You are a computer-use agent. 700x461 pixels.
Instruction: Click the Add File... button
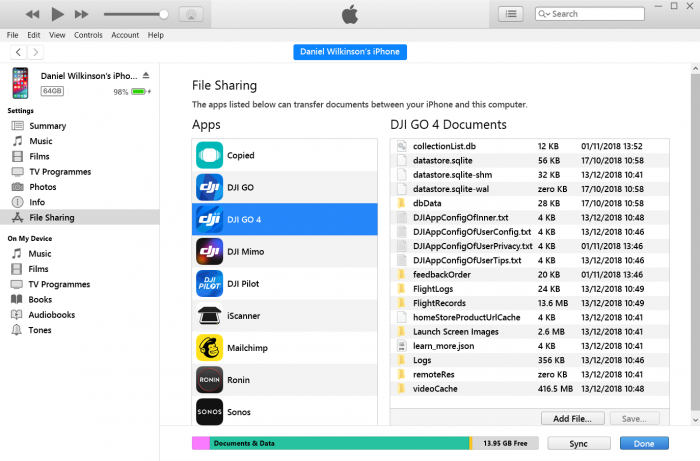pos(572,419)
